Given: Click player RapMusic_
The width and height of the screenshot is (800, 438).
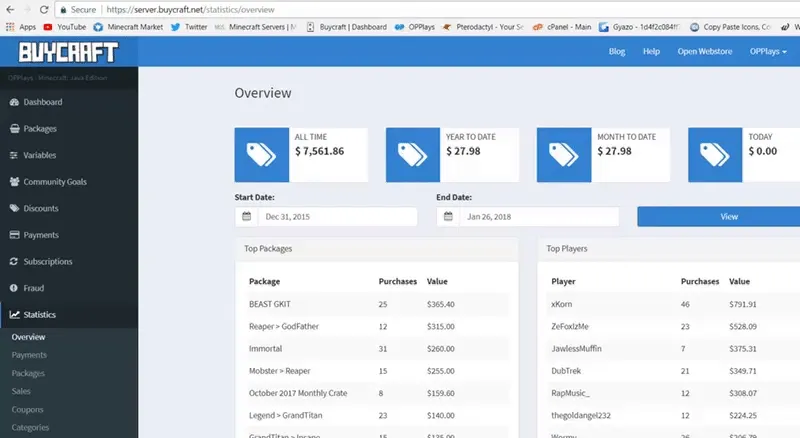Looking at the screenshot, I should [570, 393].
